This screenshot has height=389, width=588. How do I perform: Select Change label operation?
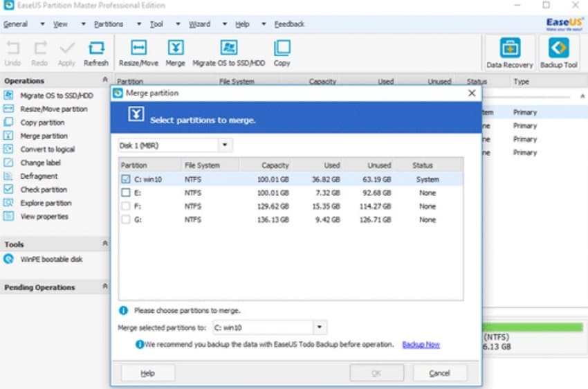(x=41, y=163)
